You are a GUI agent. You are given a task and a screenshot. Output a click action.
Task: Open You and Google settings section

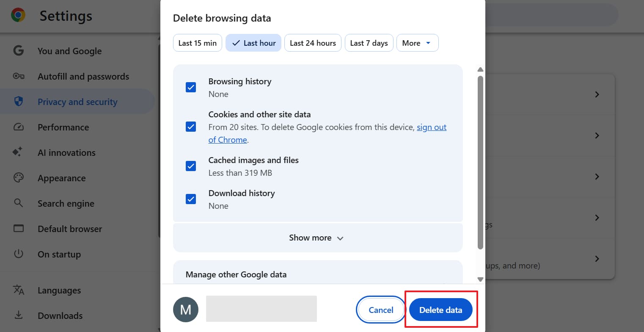[78, 51]
